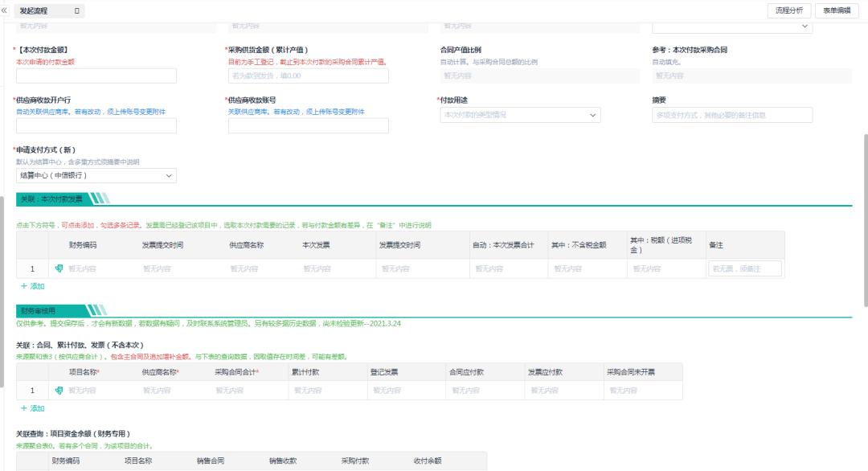The width and height of the screenshot is (868, 471).
Task: Click the 财务审核用 section header
Action: tap(39, 311)
